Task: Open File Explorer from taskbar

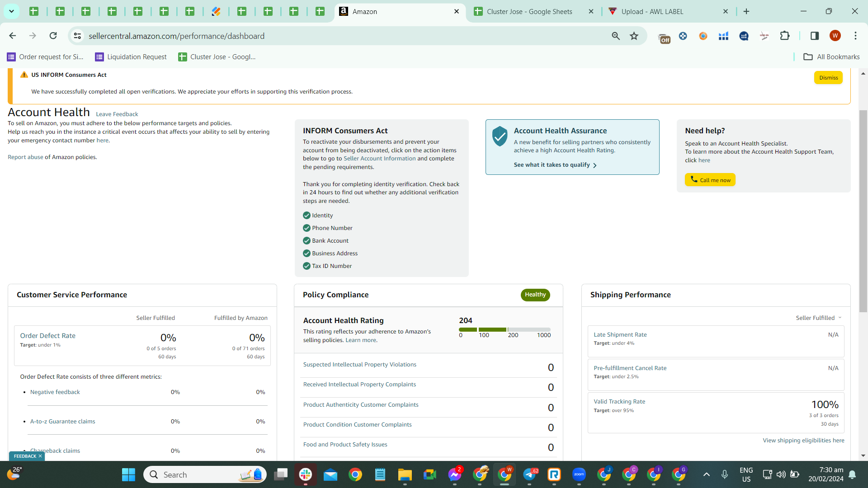Action: pyautogui.click(x=405, y=474)
